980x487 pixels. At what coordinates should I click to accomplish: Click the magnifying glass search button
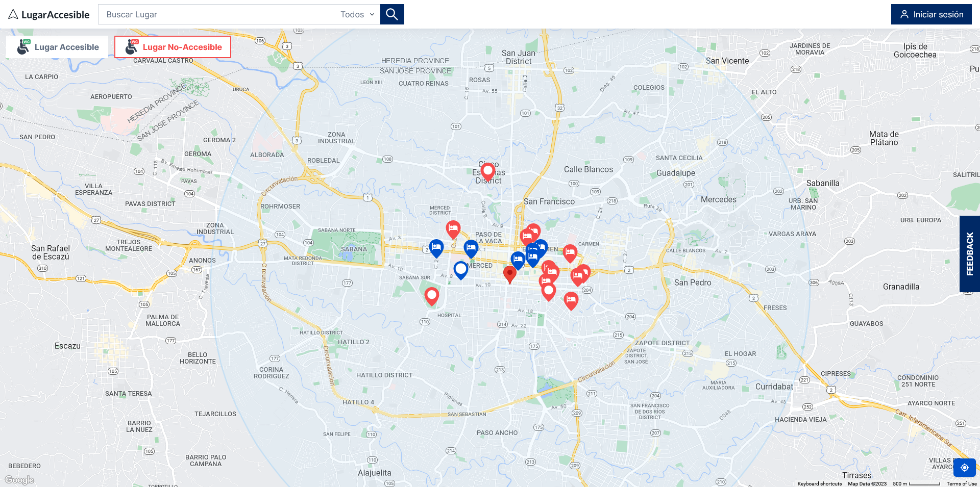click(392, 14)
